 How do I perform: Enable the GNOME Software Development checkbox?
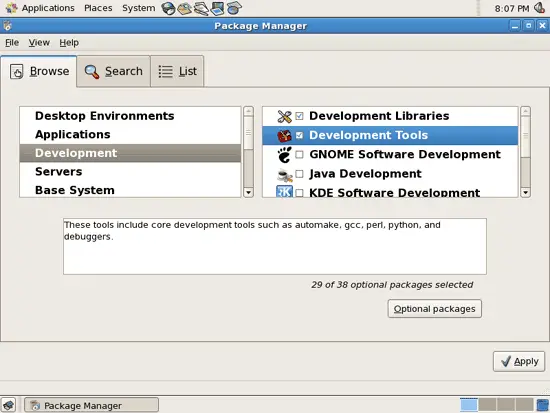click(299, 154)
